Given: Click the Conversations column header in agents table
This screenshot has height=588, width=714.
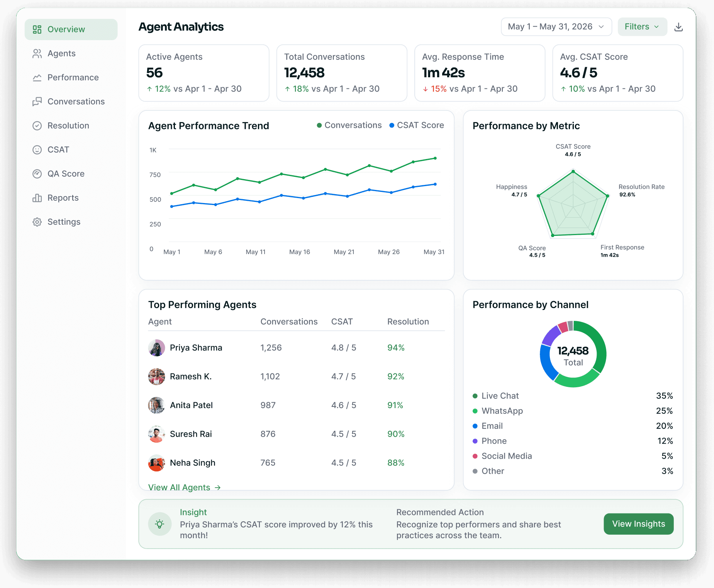Looking at the screenshot, I should [x=289, y=322].
